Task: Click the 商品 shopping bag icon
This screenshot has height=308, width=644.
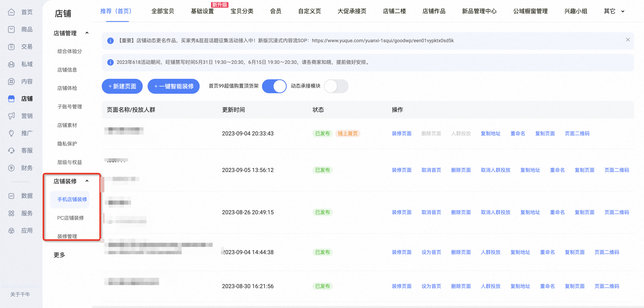Action: pyautogui.click(x=11, y=29)
